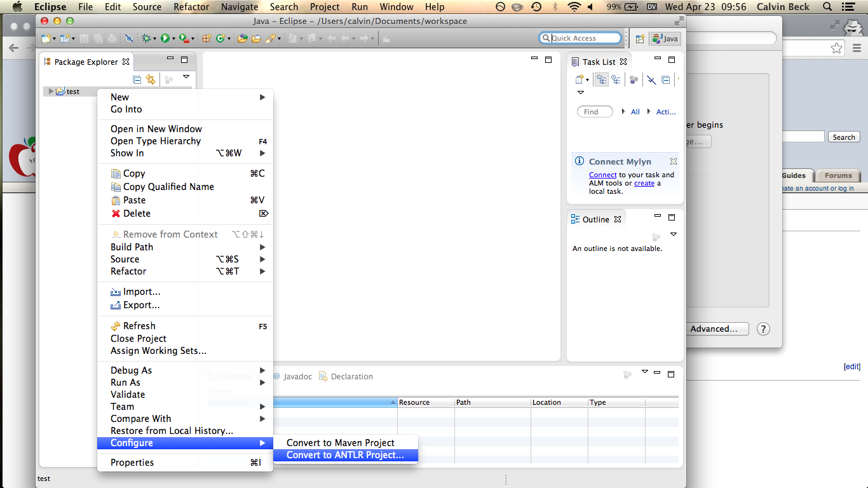
Task: Click Hide Completed Tasks icon in Task List
Action: pyautogui.click(x=651, y=79)
